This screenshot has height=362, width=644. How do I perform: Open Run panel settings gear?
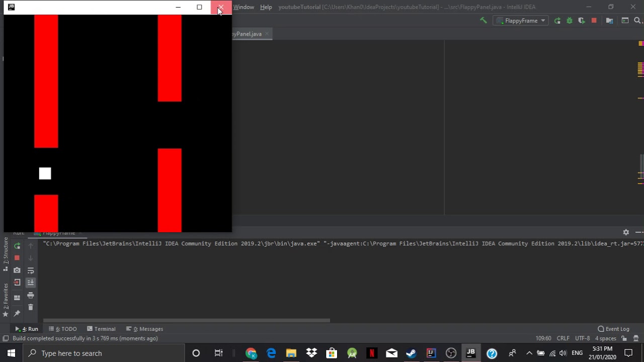tap(626, 232)
